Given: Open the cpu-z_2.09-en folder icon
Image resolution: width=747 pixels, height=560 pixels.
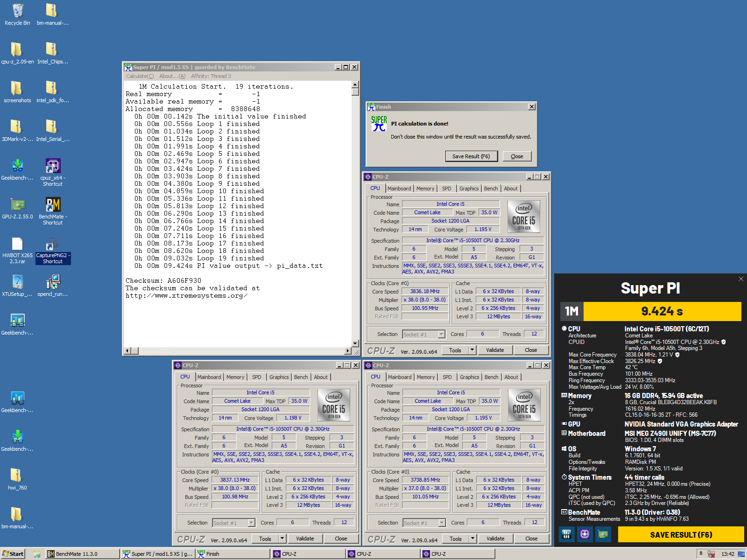Looking at the screenshot, I should pyautogui.click(x=17, y=49).
